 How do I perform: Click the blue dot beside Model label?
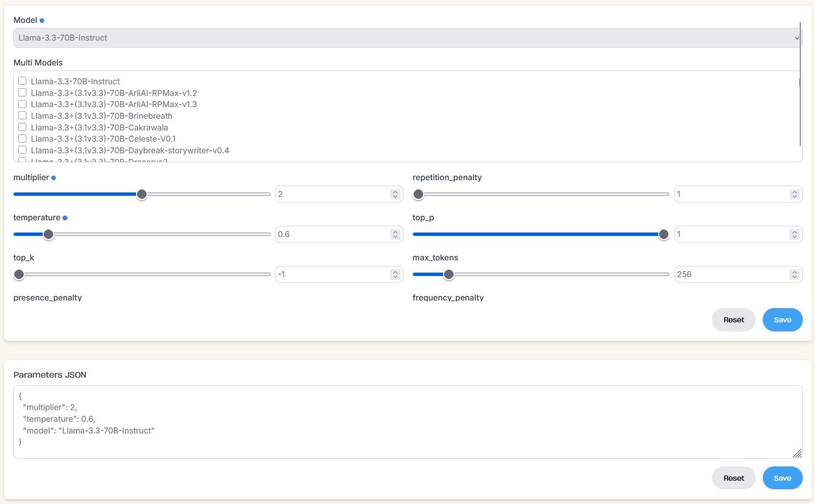42,20
